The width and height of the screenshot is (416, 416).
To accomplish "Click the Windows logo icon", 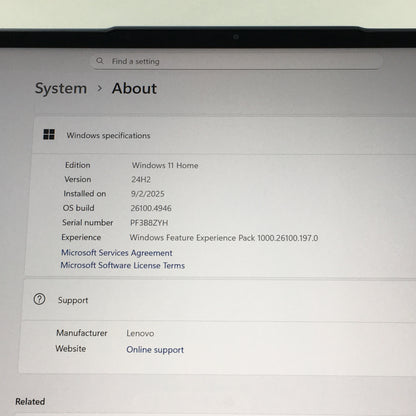I will [49, 134].
